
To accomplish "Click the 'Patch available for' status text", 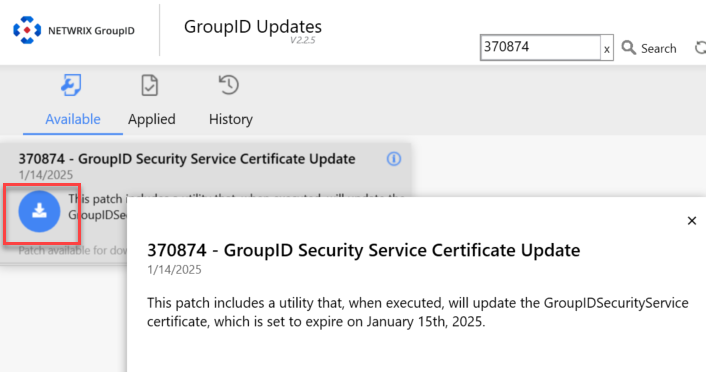I will [72, 250].
